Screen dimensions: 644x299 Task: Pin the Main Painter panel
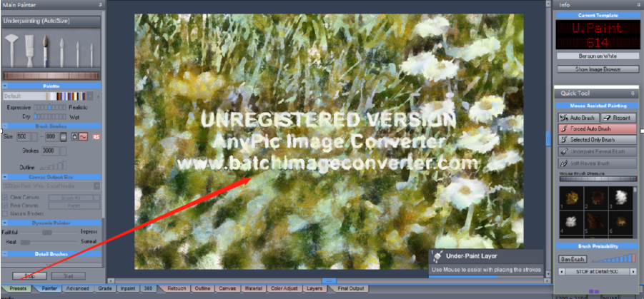point(100,5)
